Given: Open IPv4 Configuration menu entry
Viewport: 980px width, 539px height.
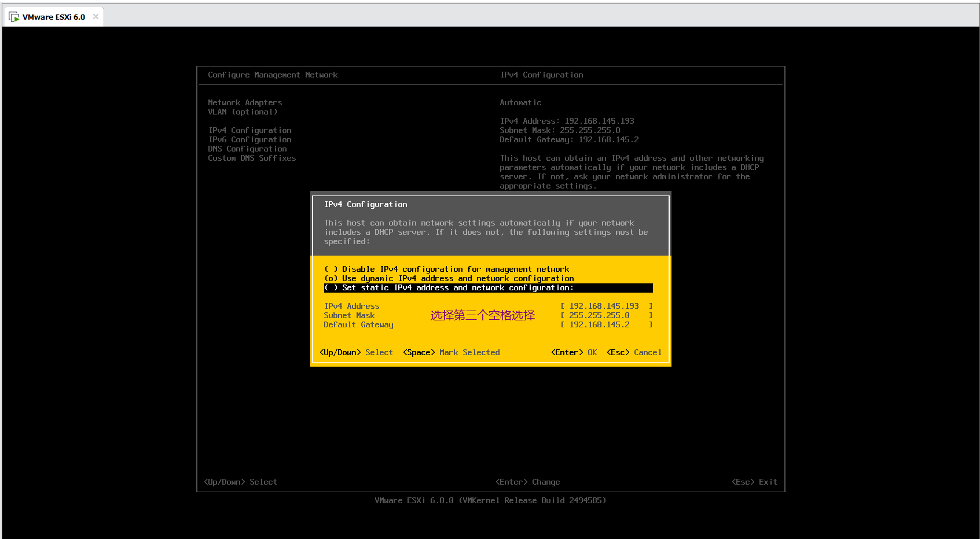Looking at the screenshot, I should point(249,130).
